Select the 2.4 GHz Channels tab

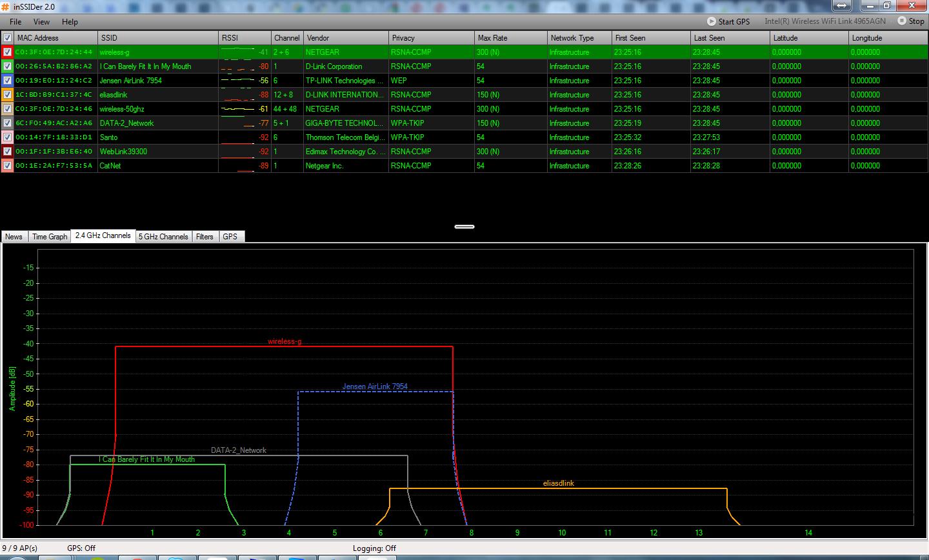coord(103,235)
